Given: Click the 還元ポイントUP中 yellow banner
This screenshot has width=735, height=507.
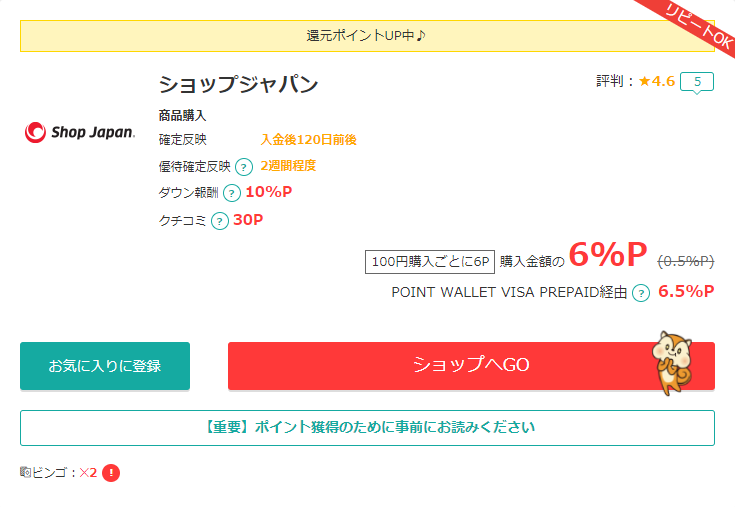Looking at the screenshot, I should click(368, 36).
